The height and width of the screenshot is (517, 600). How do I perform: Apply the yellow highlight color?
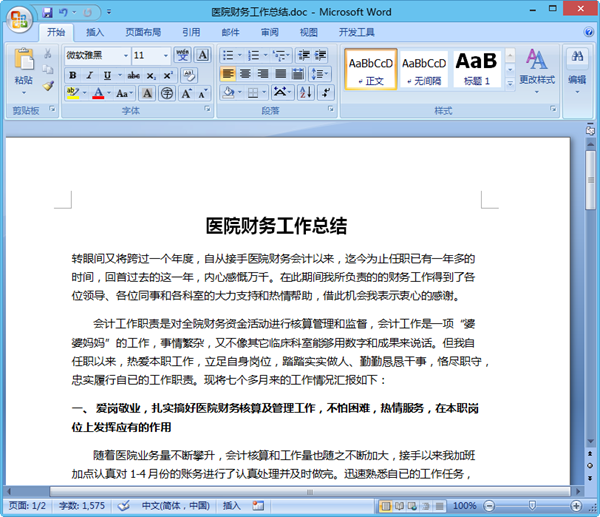tap(73, 93)
